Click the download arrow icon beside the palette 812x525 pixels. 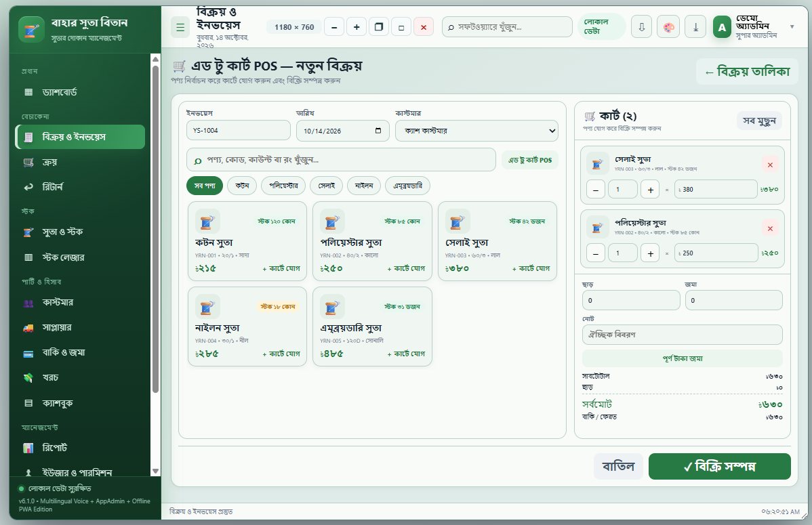tap(642, 27)
